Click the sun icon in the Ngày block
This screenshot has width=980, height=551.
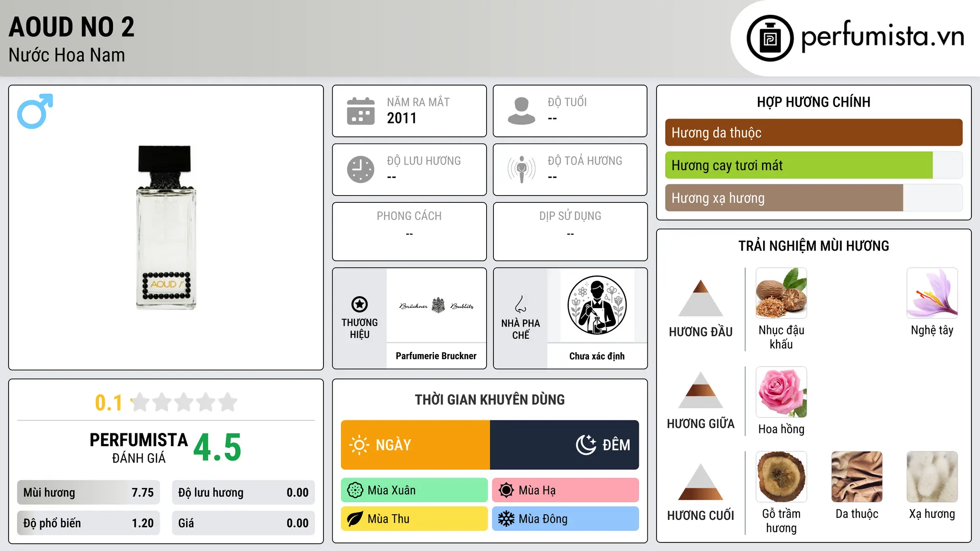pyautogui.click(x=359, y=445)
